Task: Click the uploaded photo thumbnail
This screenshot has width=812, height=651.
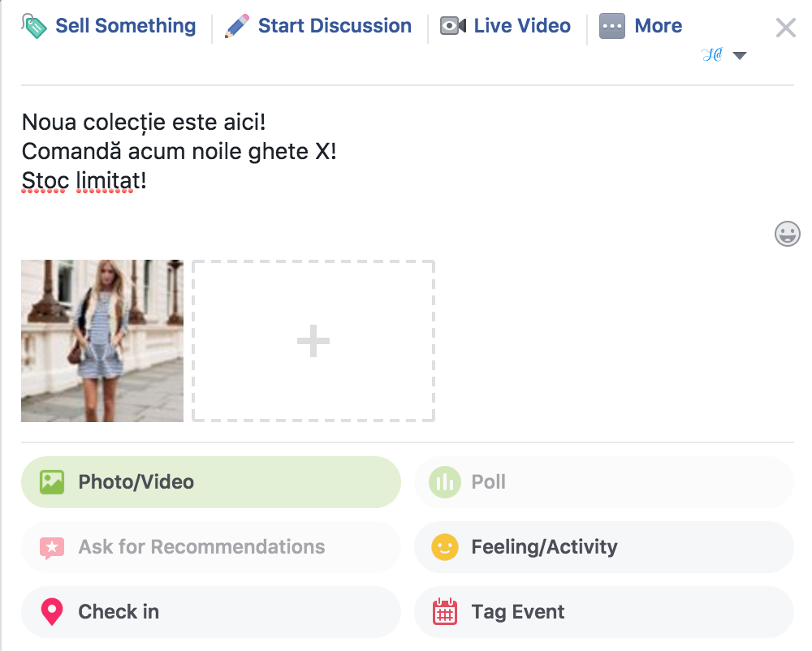Action: point(102,341)
